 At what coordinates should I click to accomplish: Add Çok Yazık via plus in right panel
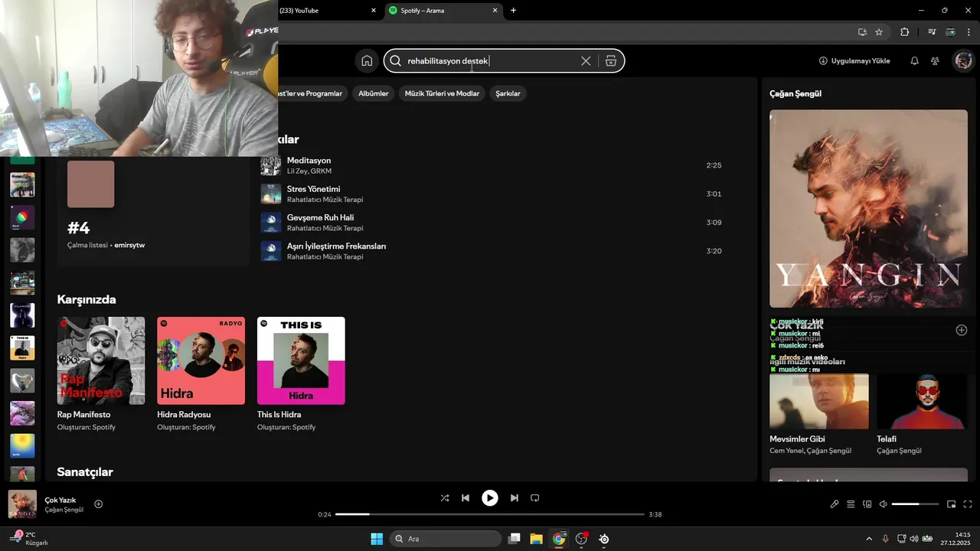point(962,330)
